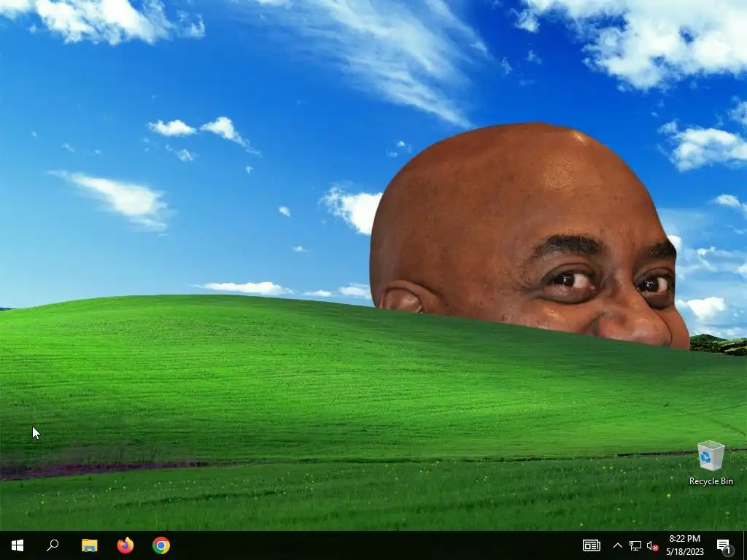This screenshot has height=560, width=747.
Task: Open the muted volume tray icon
Action: (x=653, y=545)
